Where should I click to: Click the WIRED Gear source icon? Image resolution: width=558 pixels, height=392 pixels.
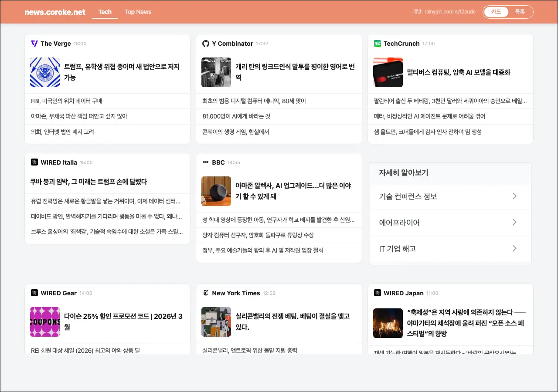34,293
